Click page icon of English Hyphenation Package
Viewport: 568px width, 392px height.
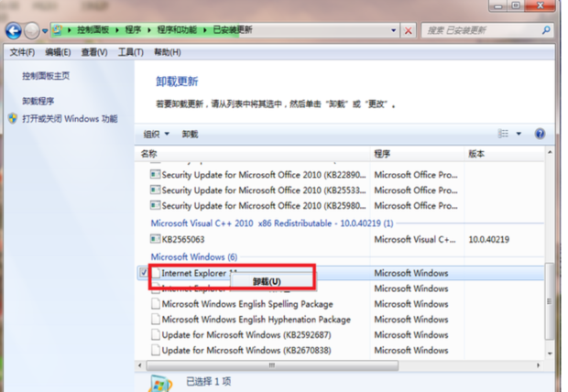tap(156, 319)
